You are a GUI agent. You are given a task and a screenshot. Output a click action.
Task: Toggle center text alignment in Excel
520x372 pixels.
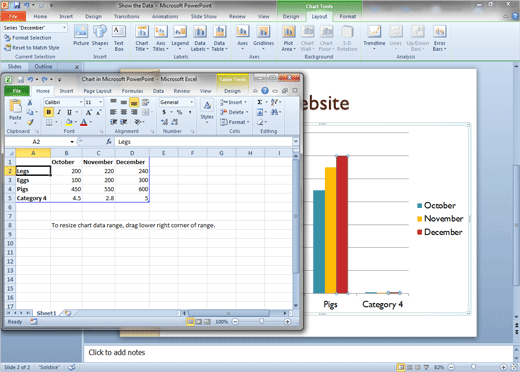[x=124, y=112]
